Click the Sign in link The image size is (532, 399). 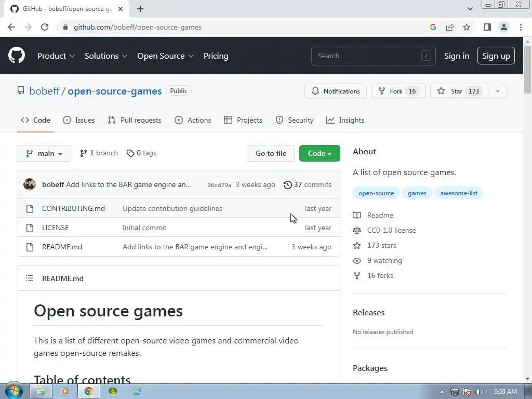[x=457, y=56]
